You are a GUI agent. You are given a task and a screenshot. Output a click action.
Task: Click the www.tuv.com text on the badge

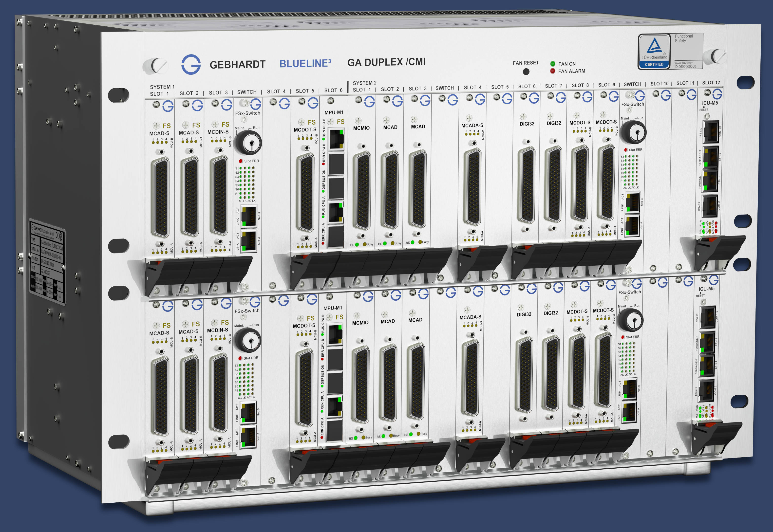[x=684, y=63]
